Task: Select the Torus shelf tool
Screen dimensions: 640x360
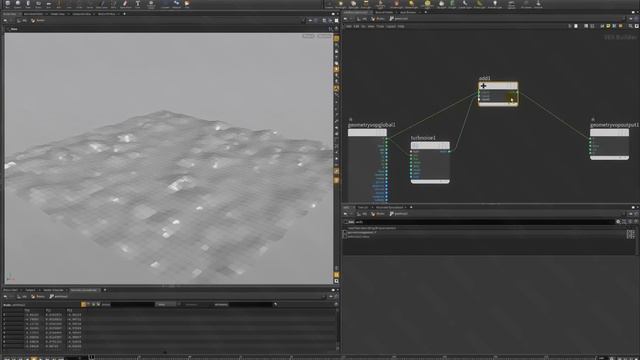Action: coord(38,4)
